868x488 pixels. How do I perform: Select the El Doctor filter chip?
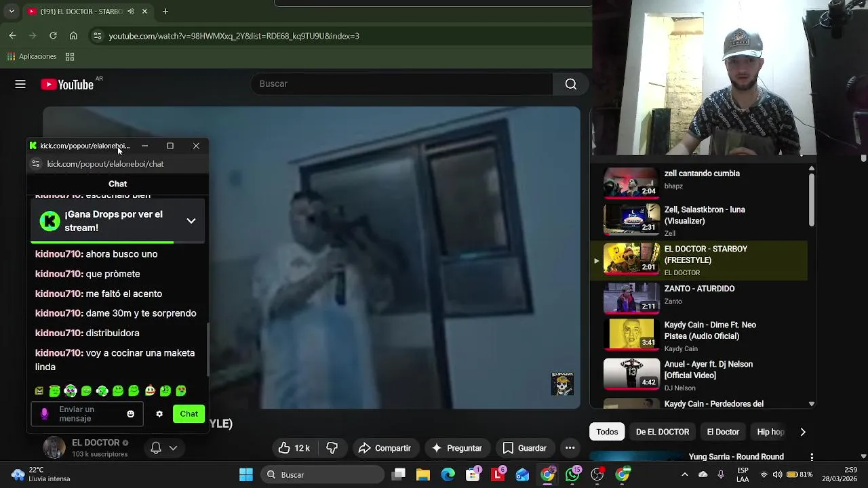pos(723,432)
